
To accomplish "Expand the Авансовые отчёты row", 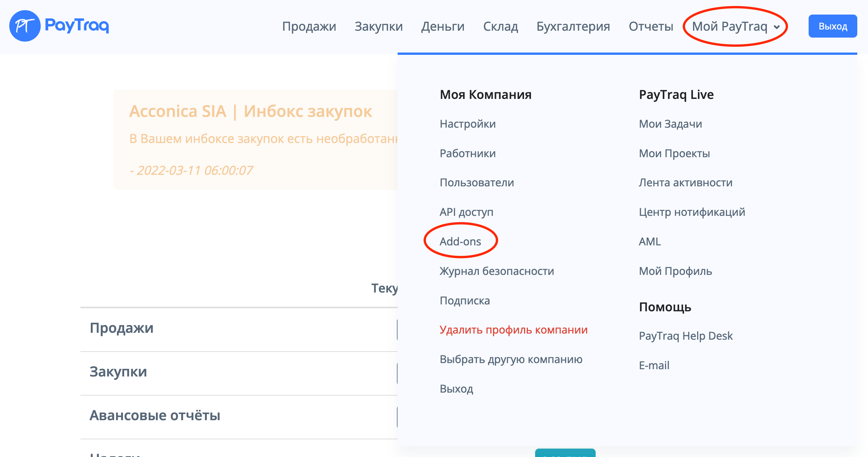I will click(155, 415).
